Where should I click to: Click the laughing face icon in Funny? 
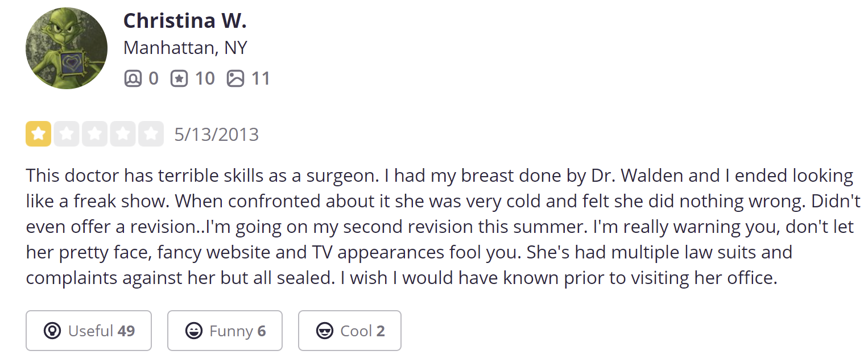pos(194,331)
